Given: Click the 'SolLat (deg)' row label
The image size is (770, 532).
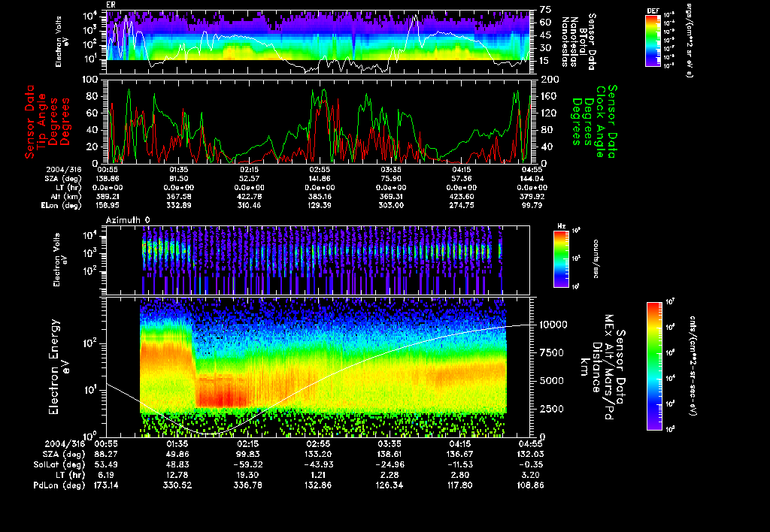Looking at the screenshot, I should click(x=59, y=464).
